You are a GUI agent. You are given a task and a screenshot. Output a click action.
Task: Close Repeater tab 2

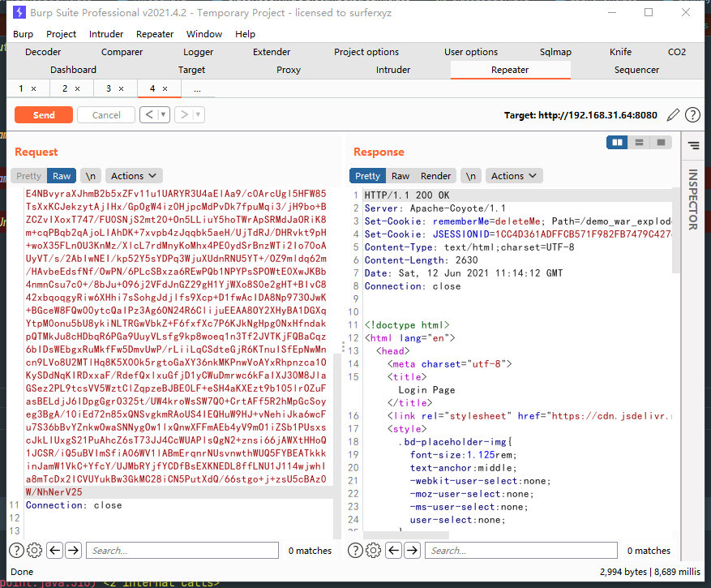[78, 89]
